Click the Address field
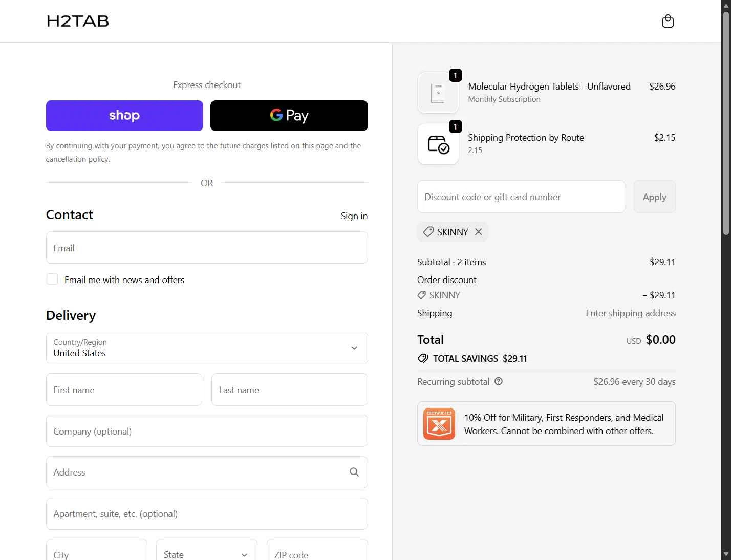The image size is (731, 560). point(207,472)
